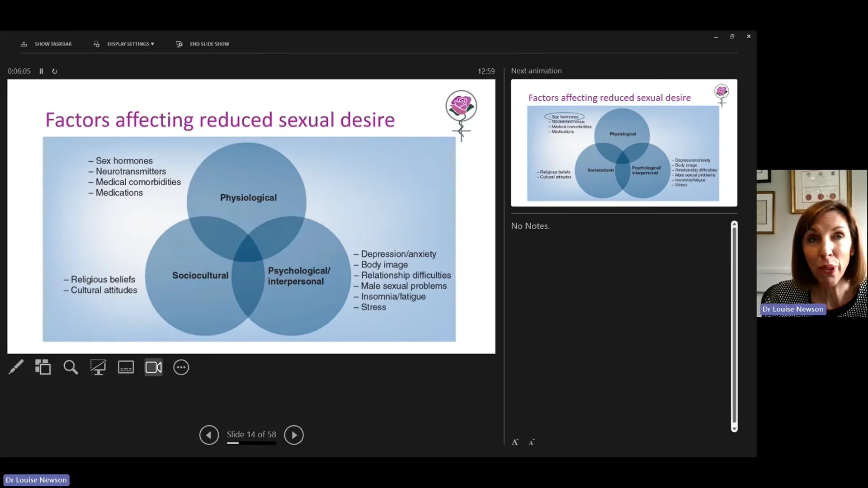Click the Neurotransmitters bullet

127,171
